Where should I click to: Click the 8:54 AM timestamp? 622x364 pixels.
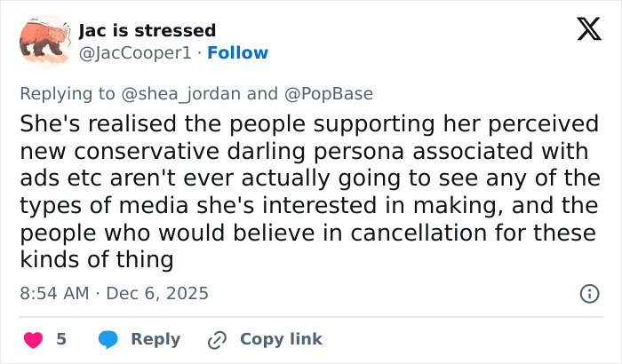tap(55, 293)
